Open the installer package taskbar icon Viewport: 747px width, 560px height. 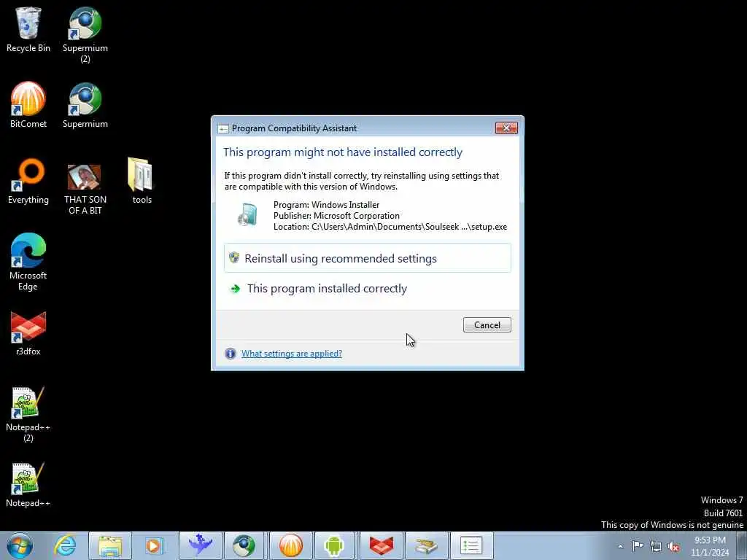click(x=426, y=545)
